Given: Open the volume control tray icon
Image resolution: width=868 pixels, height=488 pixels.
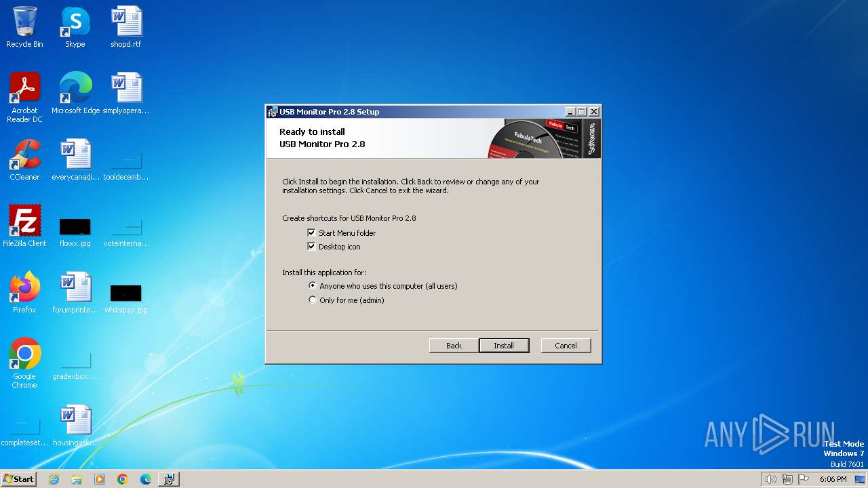Looking at the screenshot, I should coord(770,479).
